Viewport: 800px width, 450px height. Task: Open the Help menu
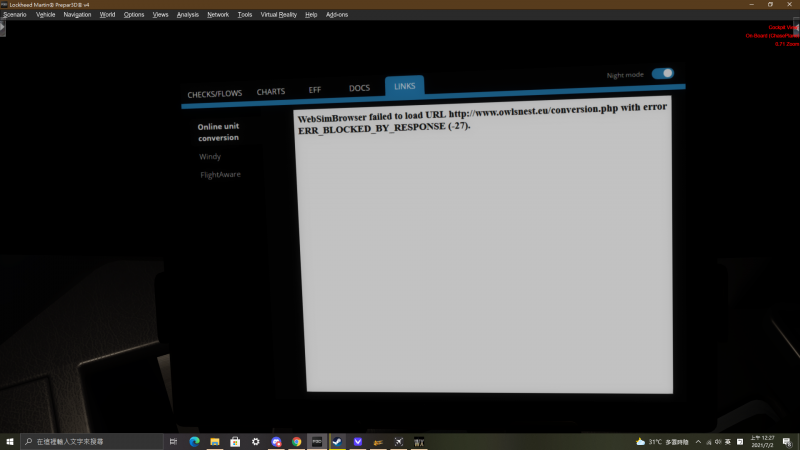[x=311, y=15]
